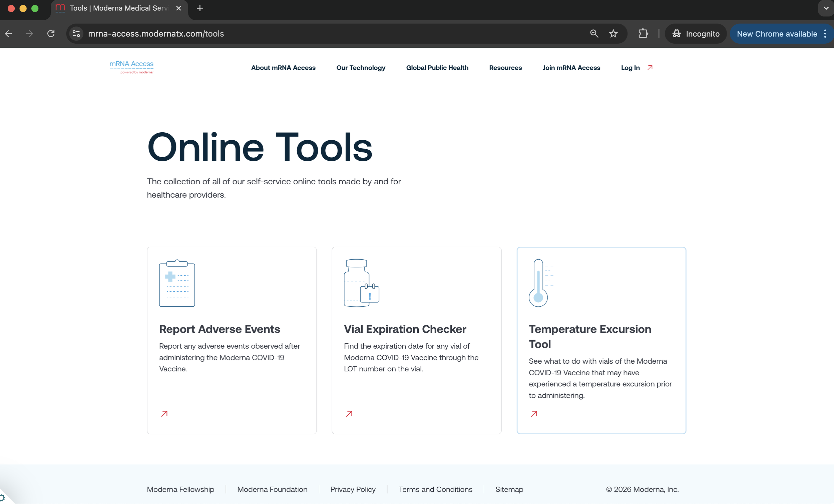Go back to the previous page

pos(9,34)
